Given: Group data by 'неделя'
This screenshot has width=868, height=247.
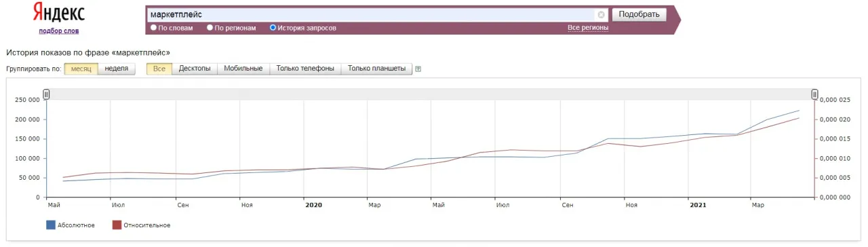Looking at the screenshot, I should point(117,69).
